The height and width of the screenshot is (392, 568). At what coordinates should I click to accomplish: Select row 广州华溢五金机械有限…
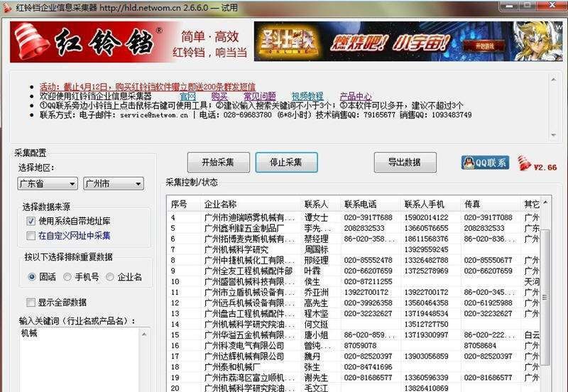tap(353, 335)
